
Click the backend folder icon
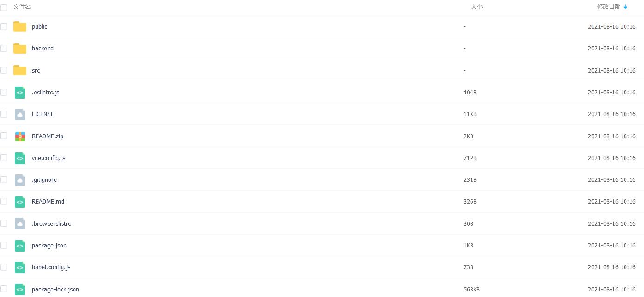tap(20, 49)
